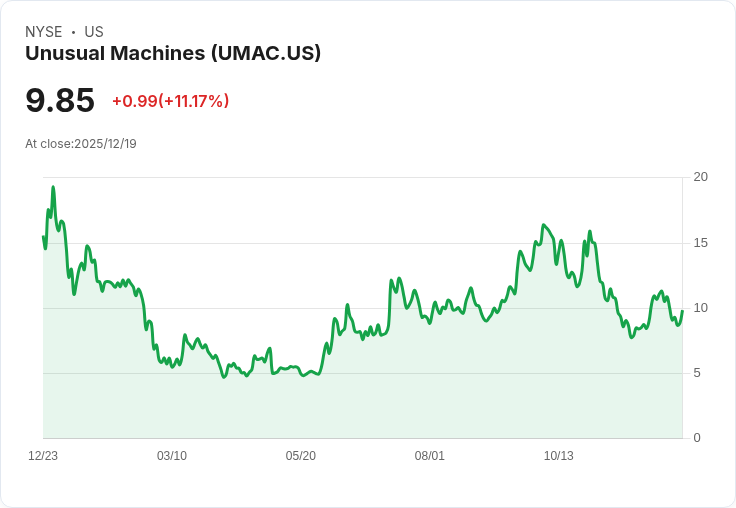Click the October peak on the price line
Screen dimensions: 736x508
[x=544, y=225]
